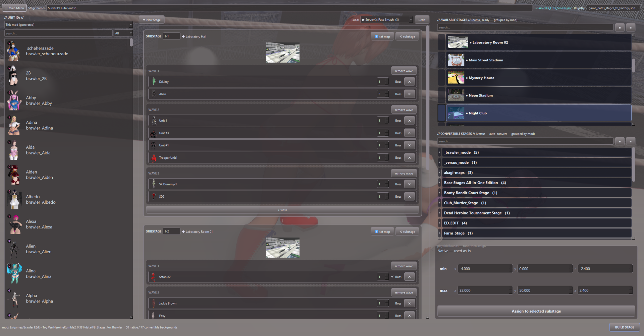Select Main Street Stadium stage
644x336 pixels.
pos(539,60)
